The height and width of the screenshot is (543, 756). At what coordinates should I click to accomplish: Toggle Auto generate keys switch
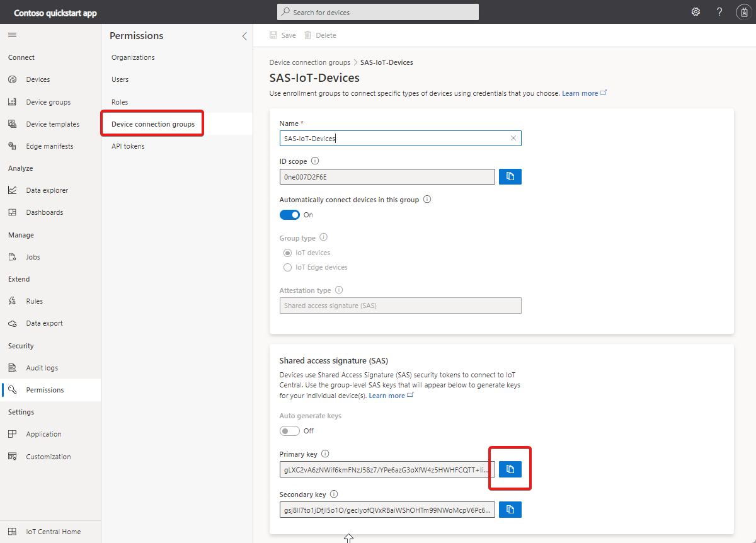(x=290, y=431)
